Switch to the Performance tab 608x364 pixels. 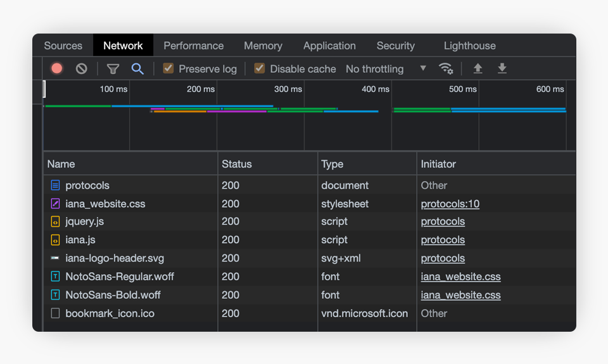pyautogui.click(x=193, y=46)
